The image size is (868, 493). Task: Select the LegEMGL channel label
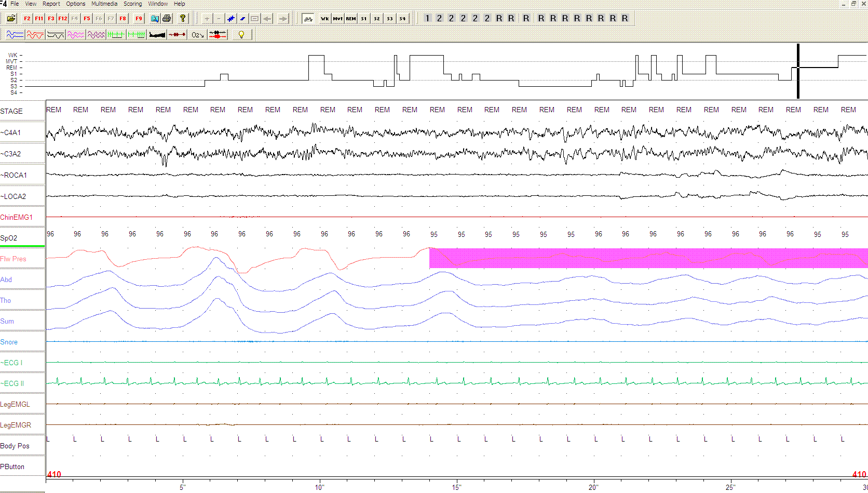(22, 404)
